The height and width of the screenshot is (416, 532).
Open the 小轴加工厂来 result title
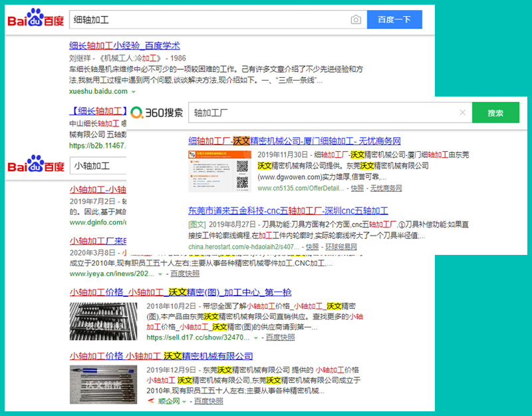[98, 241]
